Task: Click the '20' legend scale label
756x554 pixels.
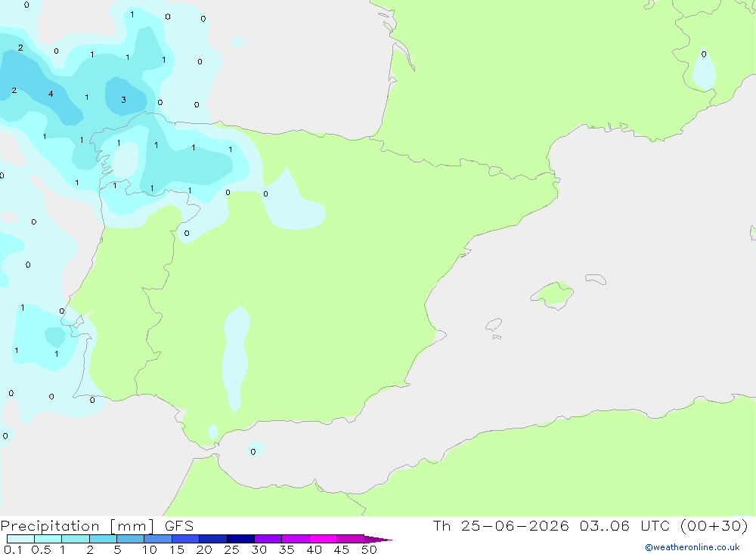Action: (204, 549)
